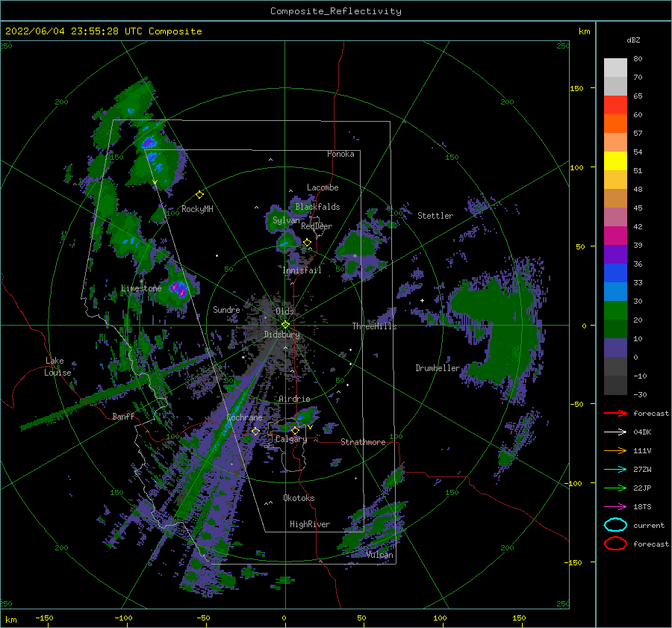The width and height of the screenshot is (672, 628).
Task: Click the RedDeer city label
Action: tap(317, 226)
